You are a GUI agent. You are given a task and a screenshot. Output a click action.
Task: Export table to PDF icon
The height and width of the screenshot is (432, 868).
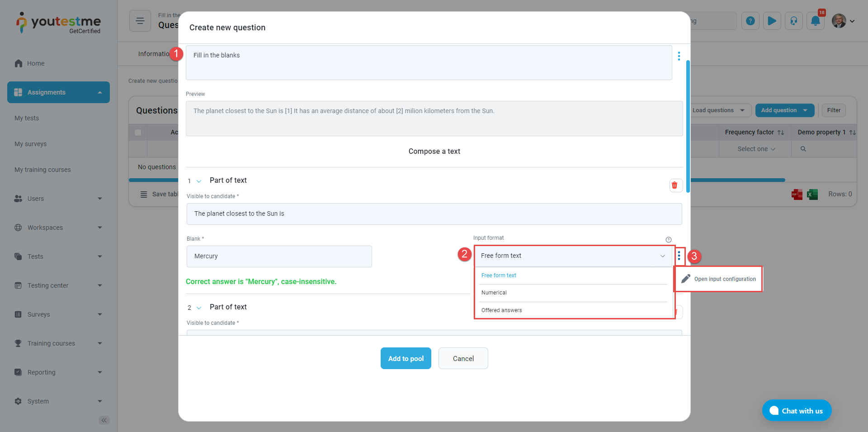pos(797,195)
